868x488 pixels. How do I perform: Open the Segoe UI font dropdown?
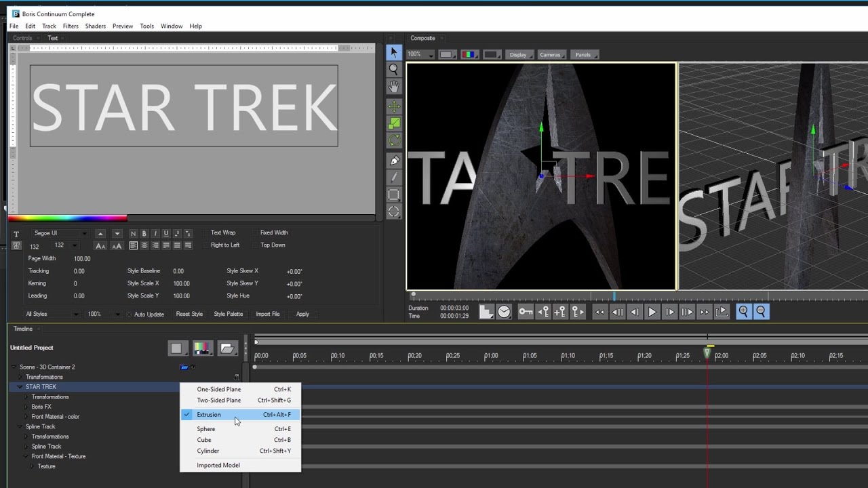[x=60, y=234]
